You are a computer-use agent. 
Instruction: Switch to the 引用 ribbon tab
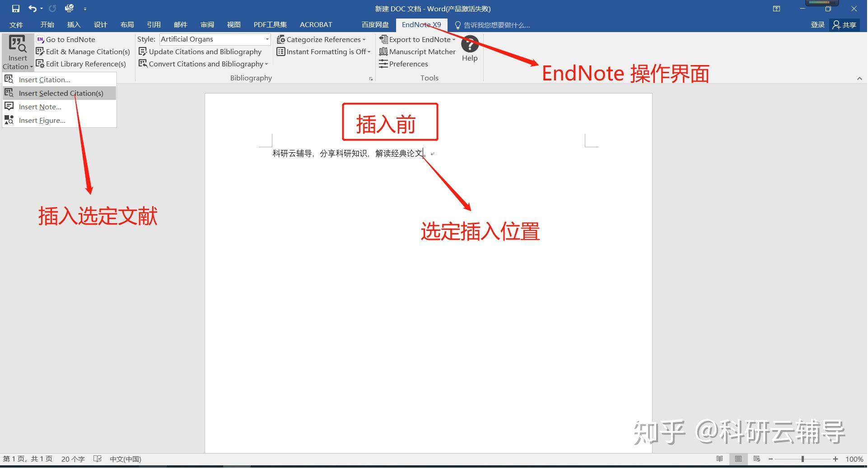[154, 25]
